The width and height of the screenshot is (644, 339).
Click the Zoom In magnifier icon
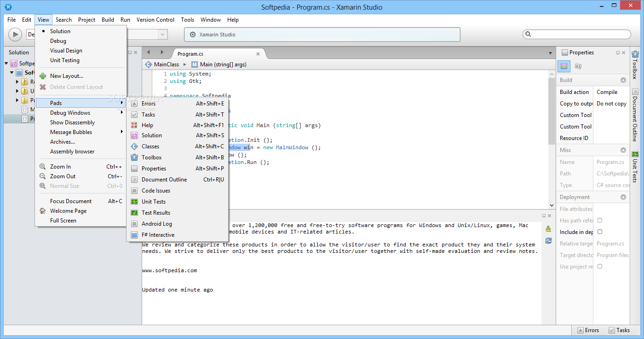pyautogui.click(x=43, y=167)
